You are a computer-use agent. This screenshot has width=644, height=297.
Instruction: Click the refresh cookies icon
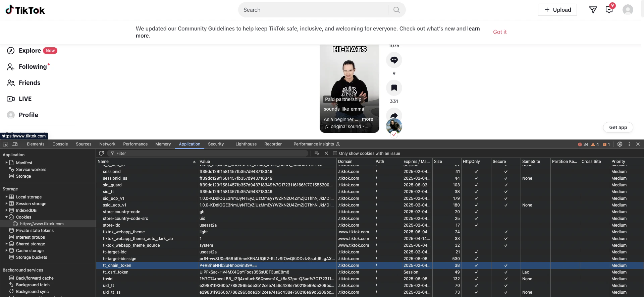pos(101,153)
